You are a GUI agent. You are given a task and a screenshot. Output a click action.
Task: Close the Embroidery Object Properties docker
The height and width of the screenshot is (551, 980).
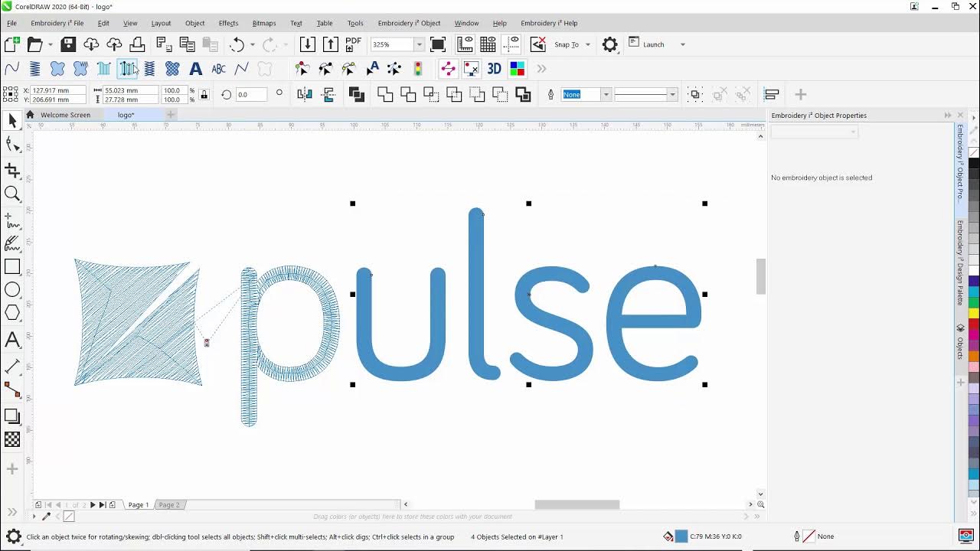(x=960, y=116)
